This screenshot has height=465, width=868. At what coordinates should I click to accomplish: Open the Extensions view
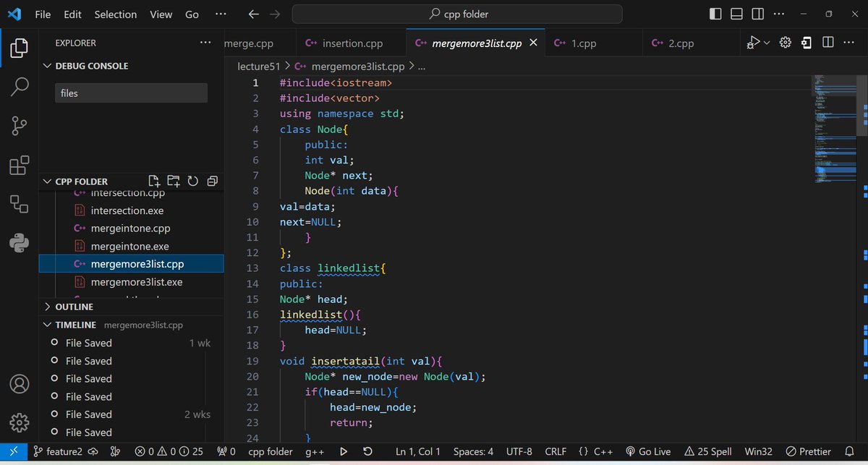(20, 166)
